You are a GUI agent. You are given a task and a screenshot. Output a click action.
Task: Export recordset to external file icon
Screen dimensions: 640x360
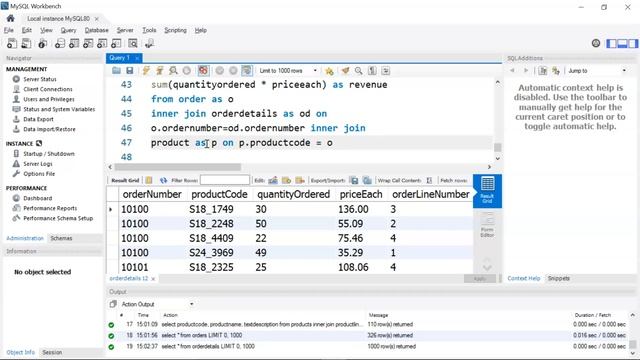354,180
